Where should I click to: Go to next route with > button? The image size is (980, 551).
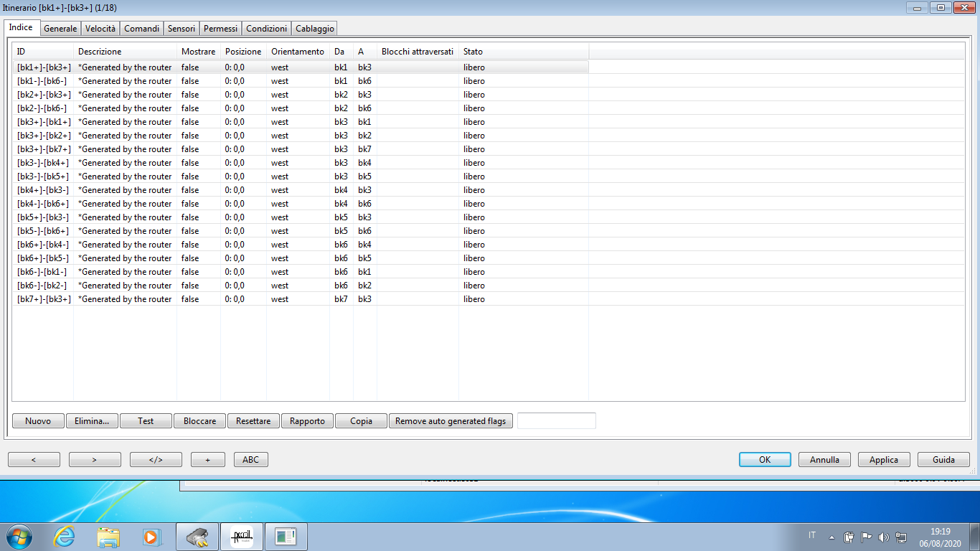tap(95, 460)
